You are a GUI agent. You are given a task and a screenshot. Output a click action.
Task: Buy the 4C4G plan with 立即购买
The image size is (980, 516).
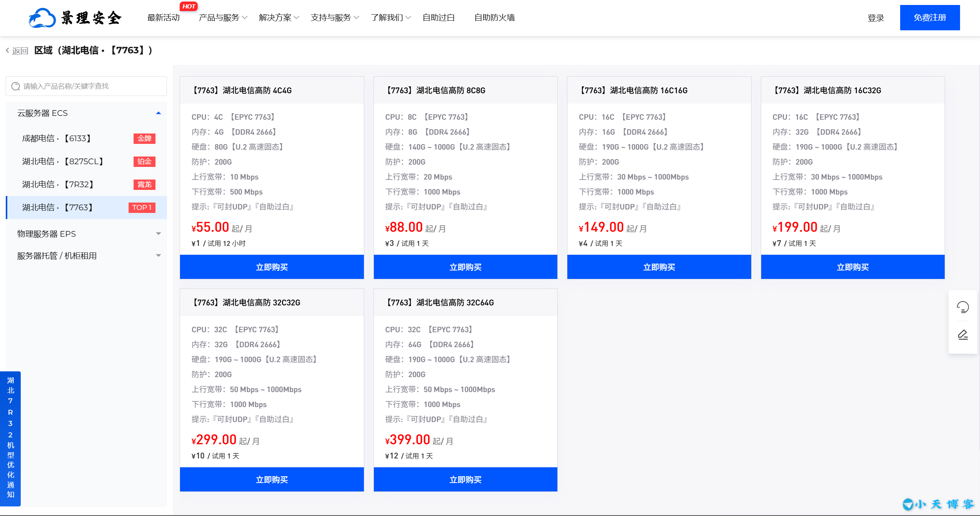(x=272, y=267)
